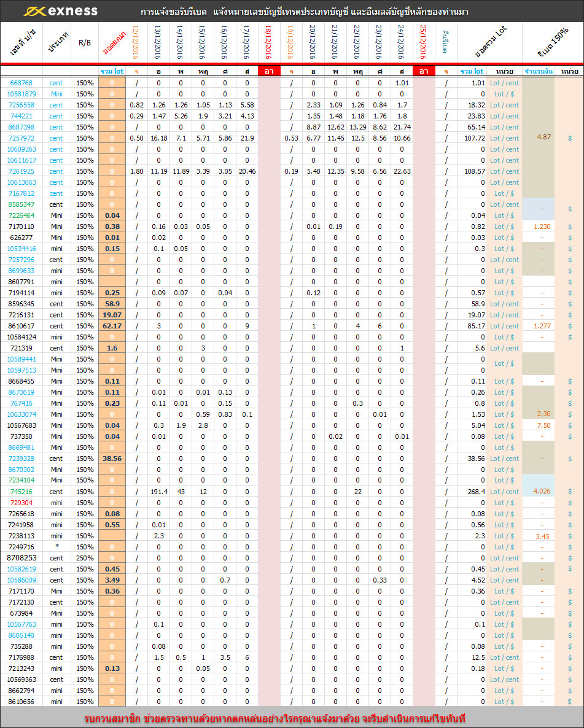The height and width of the screenshot is (728, 584).
Task: Select account number 10567683
Action: 21,426
